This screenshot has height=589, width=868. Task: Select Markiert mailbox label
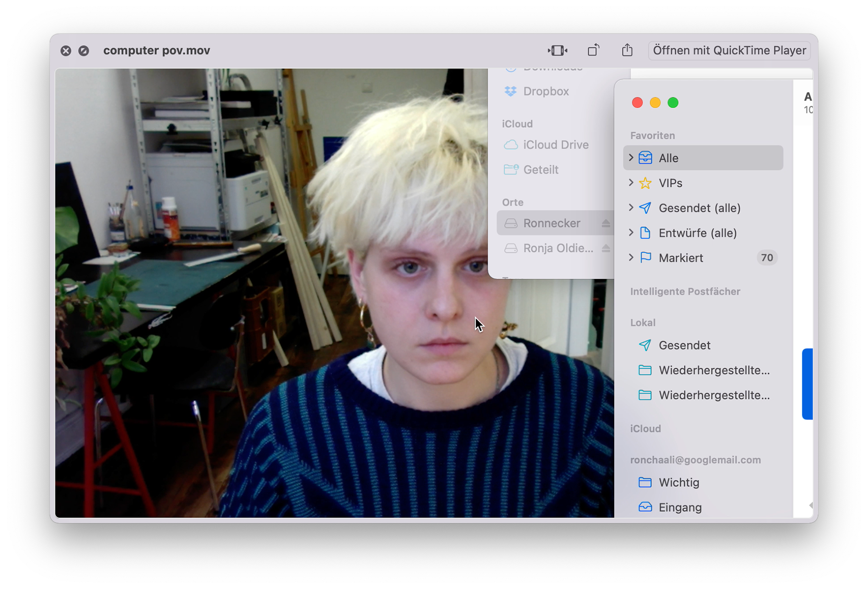click(x=681, y=258)
